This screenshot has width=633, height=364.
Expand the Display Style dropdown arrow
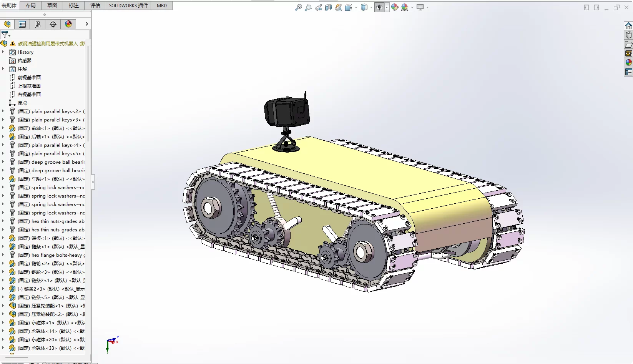(371, 7)
